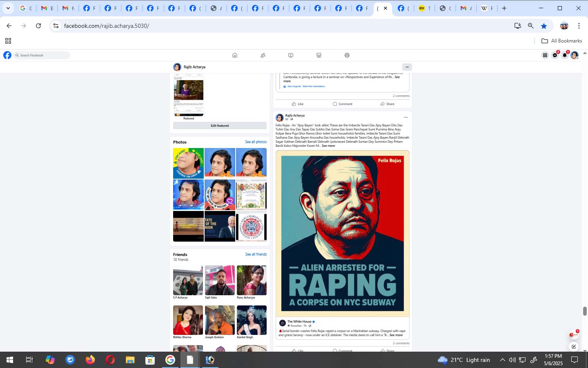
Task: Open See all photos link
Action: [x=256, y=142]
